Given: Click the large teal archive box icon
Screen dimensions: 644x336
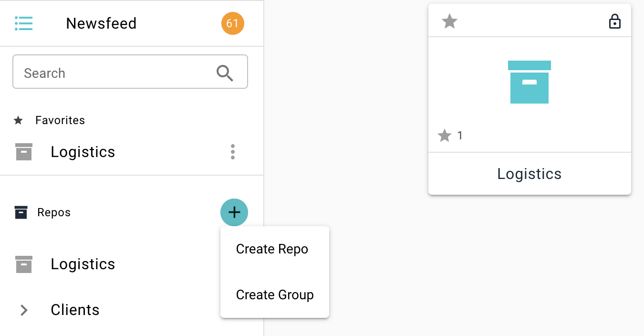Looking at the screenshot, I should click(x=529, y=82).
